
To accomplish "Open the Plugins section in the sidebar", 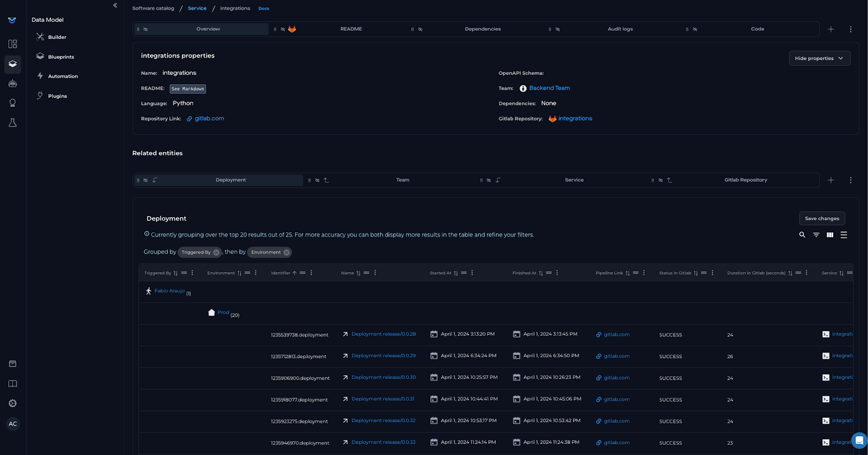I will click(x=57, y=96).
